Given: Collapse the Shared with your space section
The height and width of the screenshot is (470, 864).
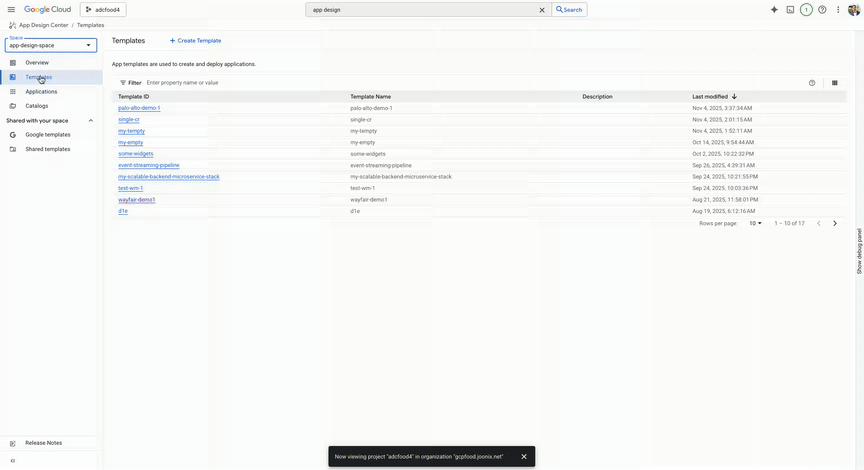Looking at the screenshot, I should [x=91, y=120].
